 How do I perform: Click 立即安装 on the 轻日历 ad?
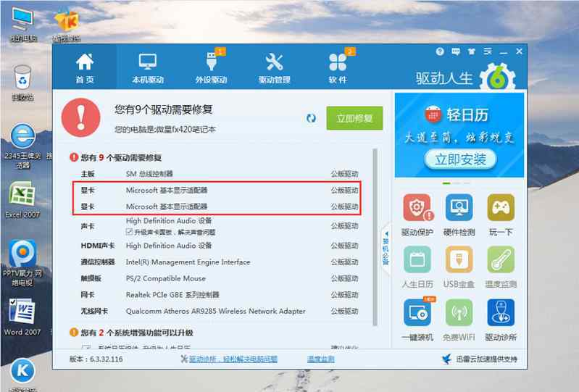tap(460, 159)
